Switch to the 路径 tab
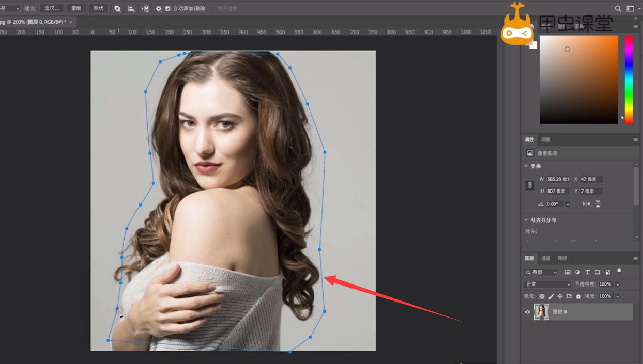Screen dimensions: 643x364 pos(562,258)
